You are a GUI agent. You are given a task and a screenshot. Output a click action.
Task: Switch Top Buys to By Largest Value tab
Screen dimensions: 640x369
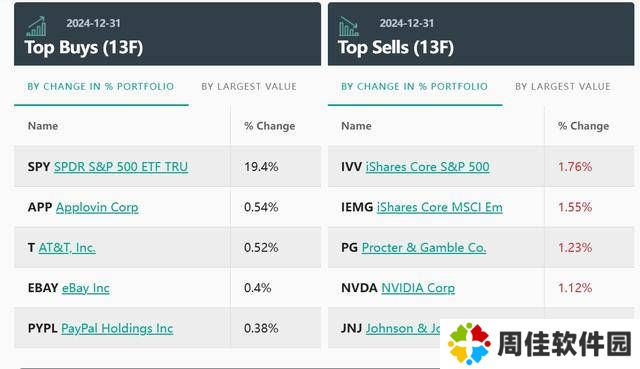point(249,87)
